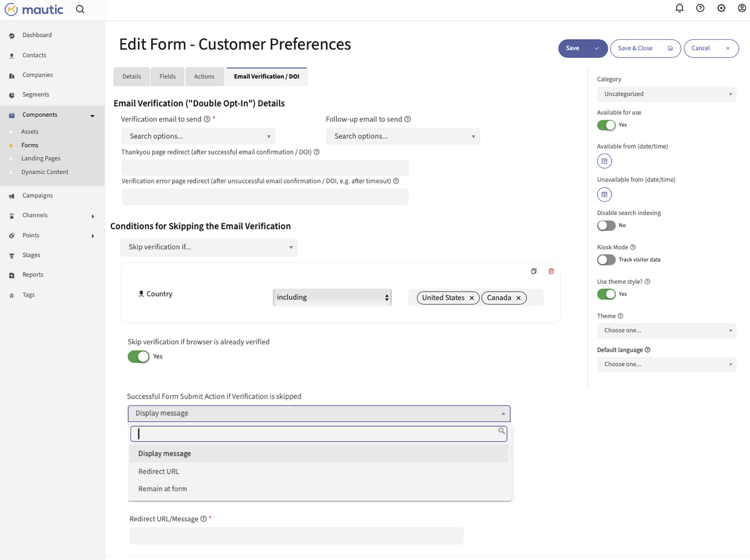Open the Available from date picker
The image size is (750, 560).
[604, 161]
